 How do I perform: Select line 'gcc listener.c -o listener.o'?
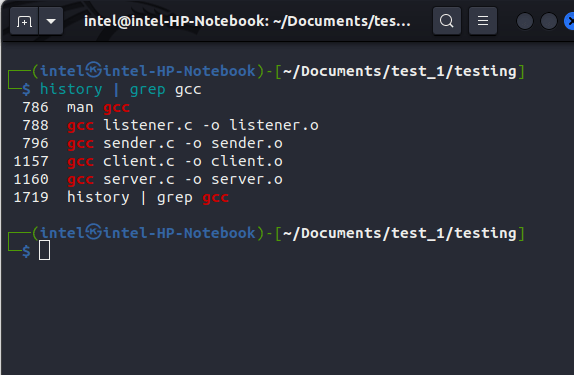[x=193, y=126]
